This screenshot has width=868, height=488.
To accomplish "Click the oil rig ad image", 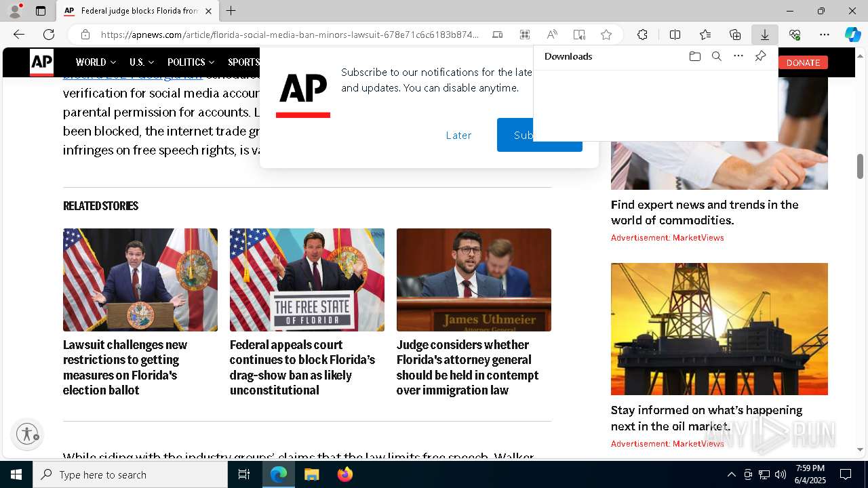I will point(719,329).
